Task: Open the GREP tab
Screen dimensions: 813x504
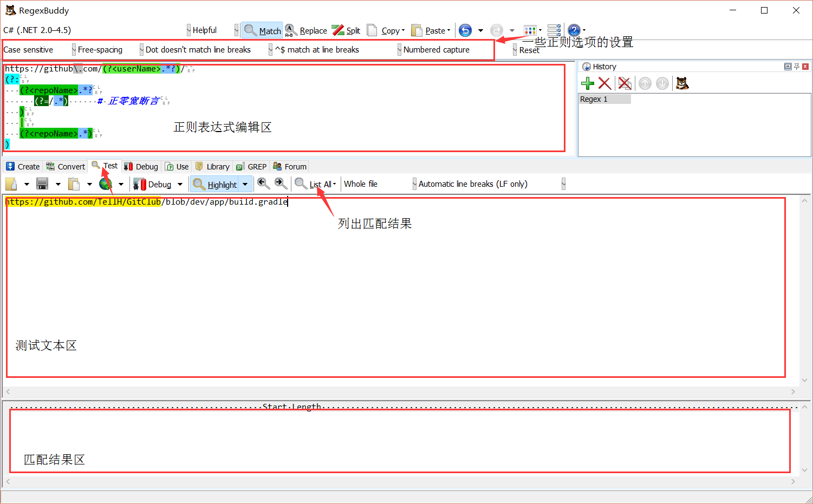Action: (x=251, y=166)
